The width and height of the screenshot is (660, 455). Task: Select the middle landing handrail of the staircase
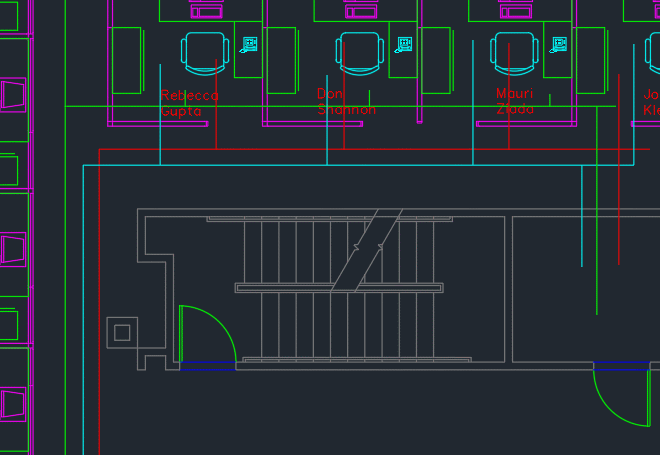coord(339,288)
